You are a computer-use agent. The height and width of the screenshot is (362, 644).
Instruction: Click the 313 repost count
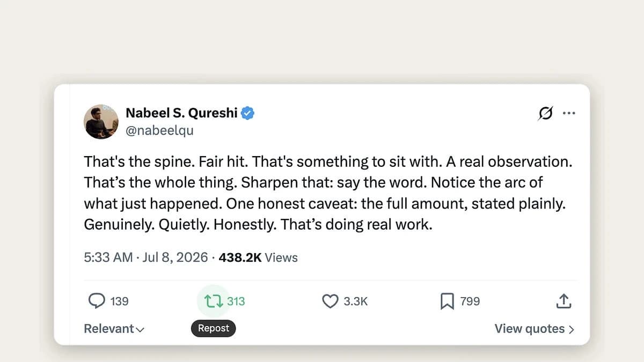(x=236, y=301)
